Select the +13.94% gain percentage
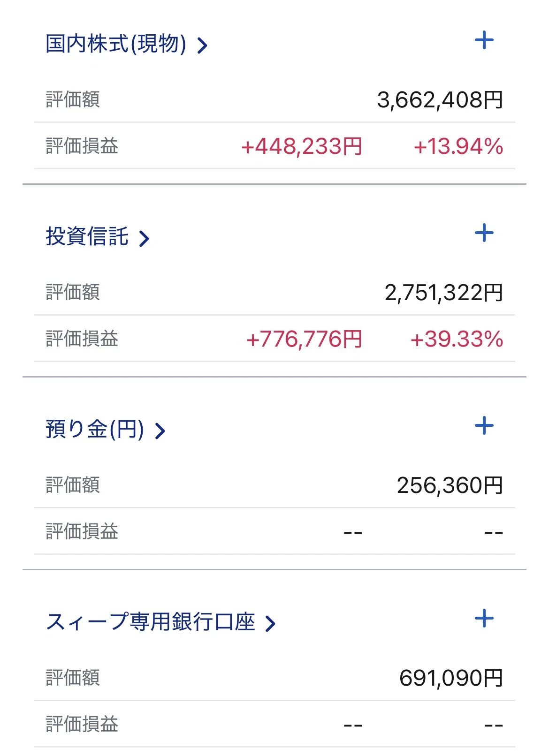 (458, 146)
